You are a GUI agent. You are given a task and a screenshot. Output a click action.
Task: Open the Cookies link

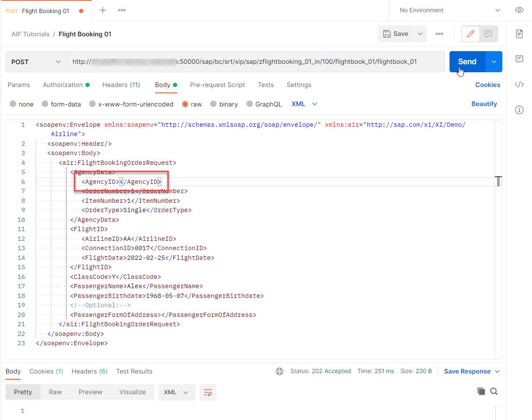tap(488, 85)
